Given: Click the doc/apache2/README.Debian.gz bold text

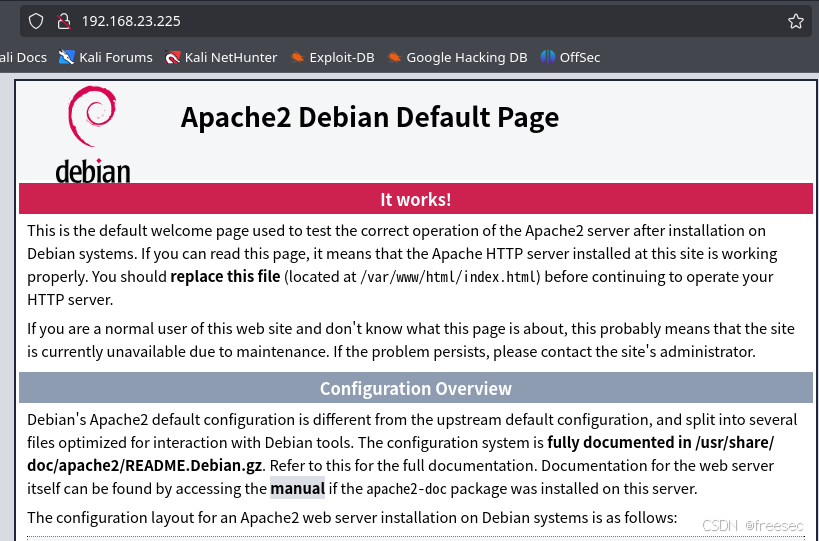Looking at the screenshot, I should pos(146,466).
